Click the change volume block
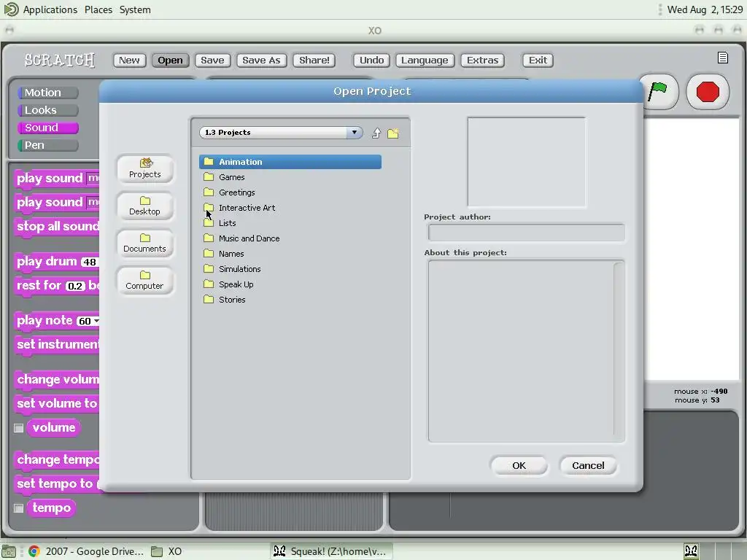Viewport: 747px width, 560px height. pos(57,380)
